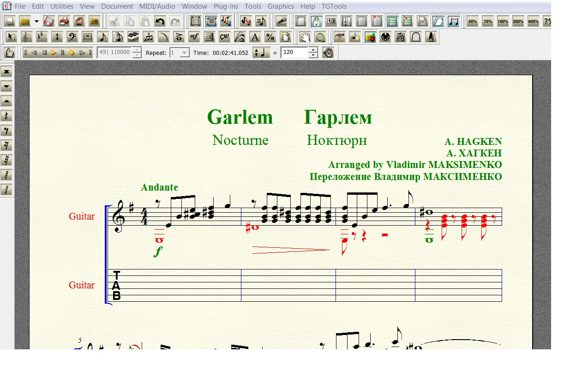Click the tempo value field showing 120
This screenshot has width=588, height=377.
[x=294, y=53]
